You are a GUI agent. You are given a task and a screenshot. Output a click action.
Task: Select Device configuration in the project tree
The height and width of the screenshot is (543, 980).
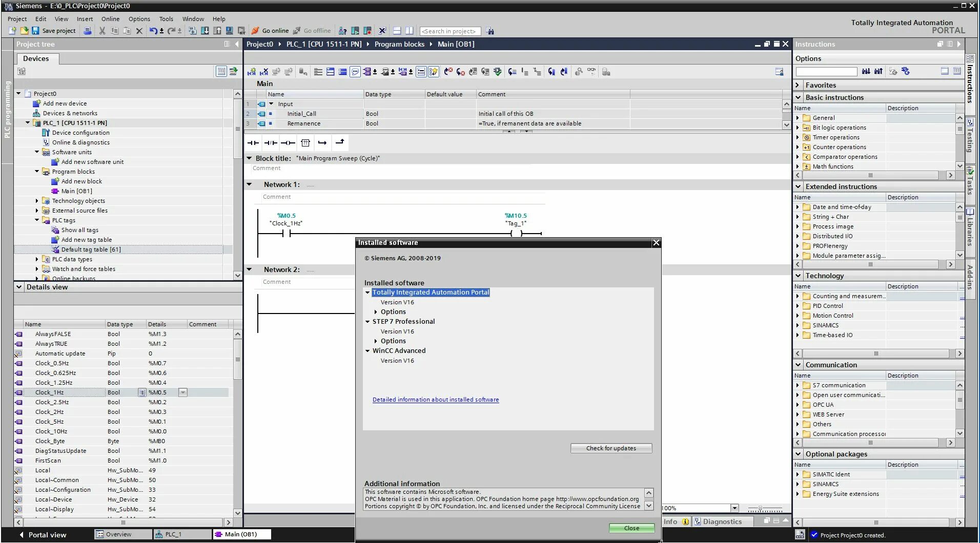click(80, 133)
